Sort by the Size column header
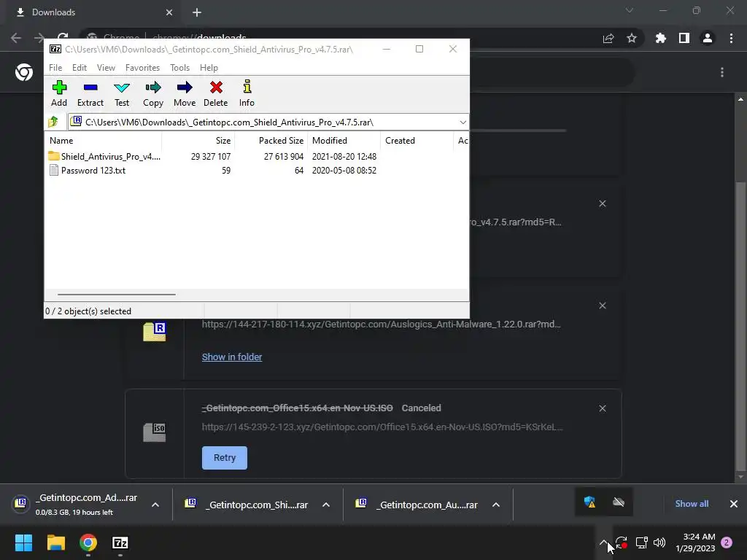Screen dimensions: 747x560 [198, 141]
